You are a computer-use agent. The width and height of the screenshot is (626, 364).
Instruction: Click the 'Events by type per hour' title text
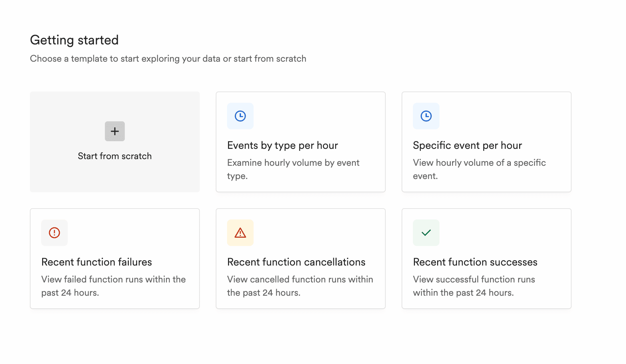pyautogui.click(x=282, y=145)
